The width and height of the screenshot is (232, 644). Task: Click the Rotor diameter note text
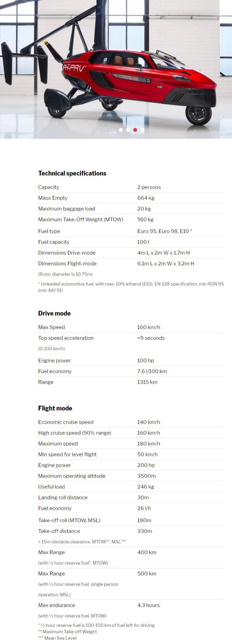[x=65, y=274]
